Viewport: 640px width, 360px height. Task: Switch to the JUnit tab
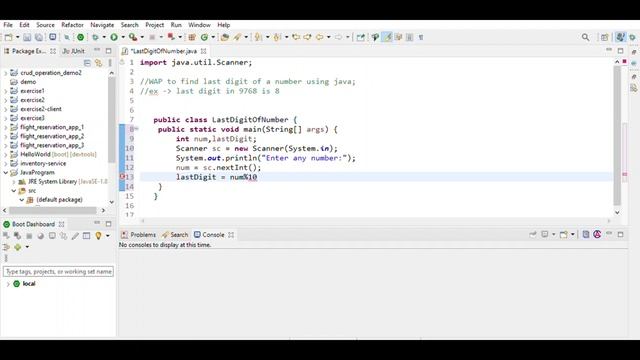tap(73, 51)
